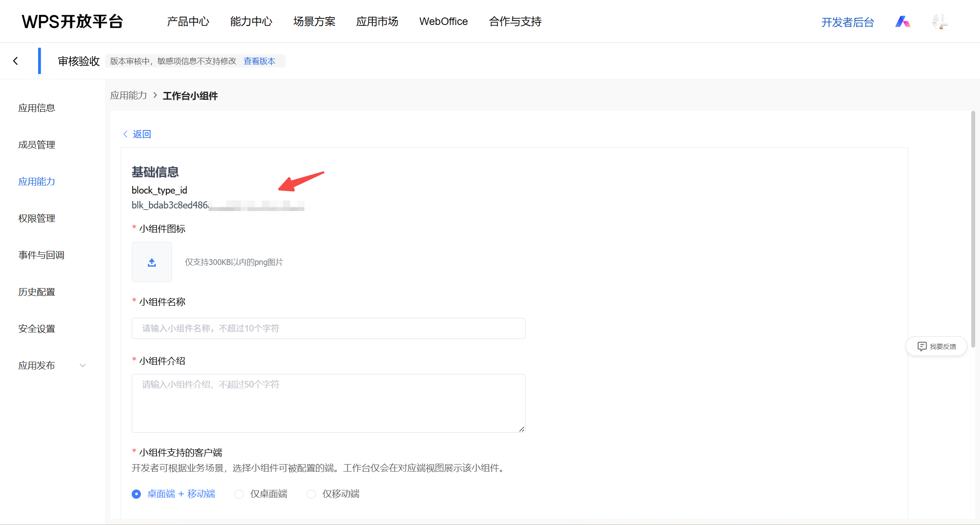Select the 仅桌面端 radio button

pyautogui.click(x=239, y=494)
